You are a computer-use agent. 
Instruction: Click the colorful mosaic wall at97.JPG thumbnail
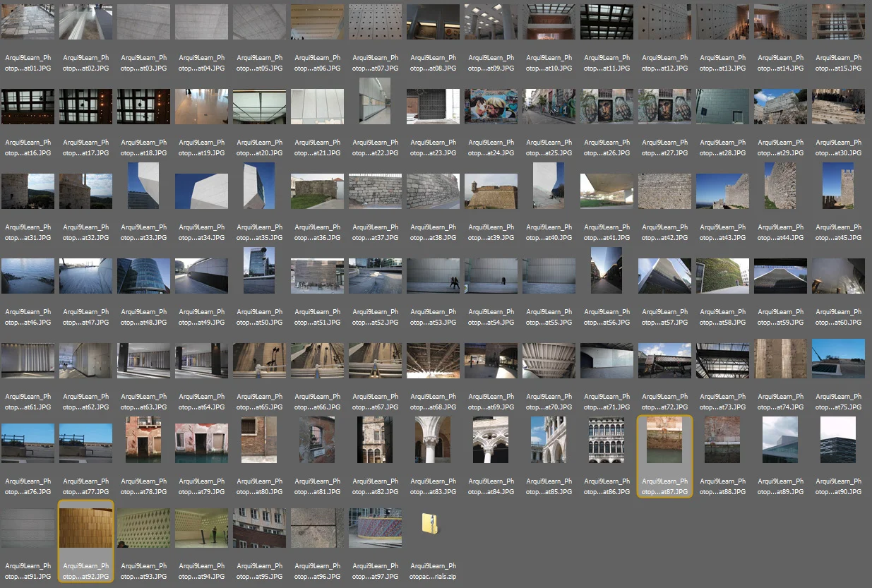pyautogui.click(x=375, y=527)
